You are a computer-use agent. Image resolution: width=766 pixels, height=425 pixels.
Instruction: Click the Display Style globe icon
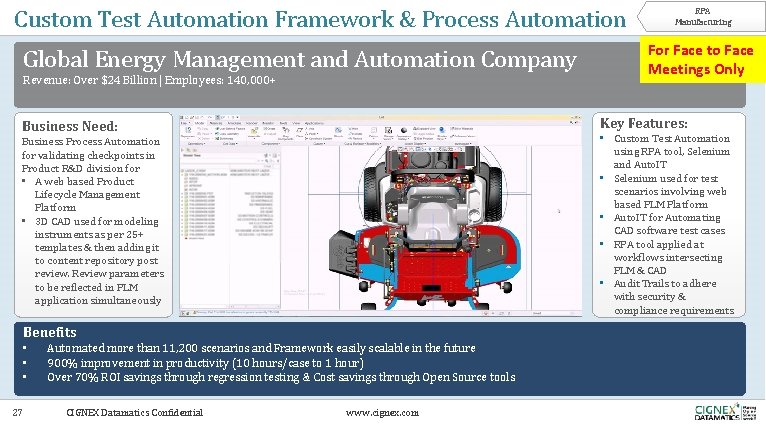coord(442,130)
